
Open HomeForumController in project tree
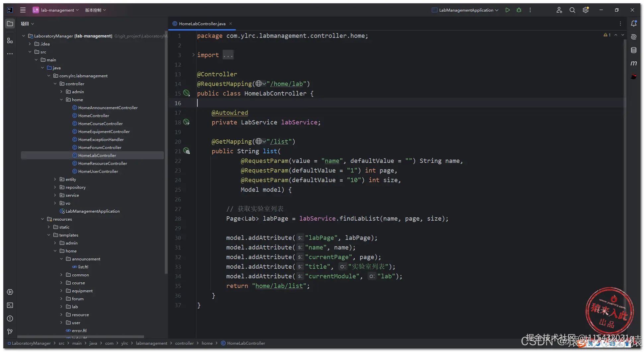click(100, 147)
